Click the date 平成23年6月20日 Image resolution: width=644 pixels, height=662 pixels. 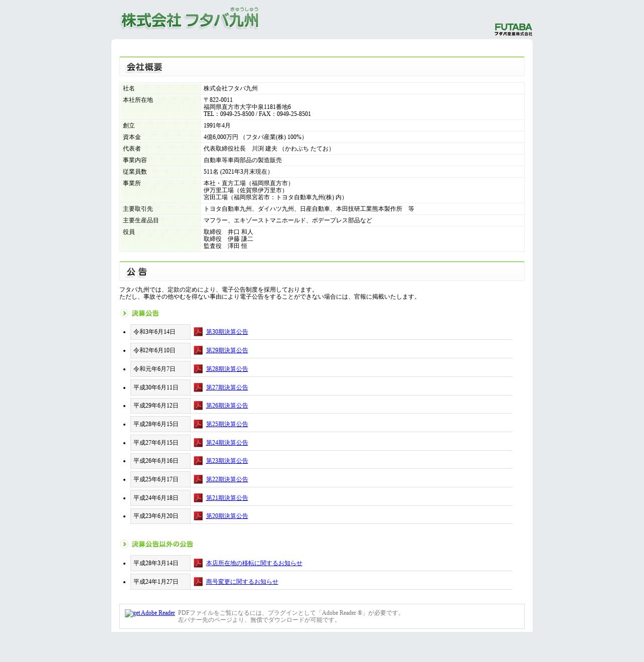pos(156,516)
